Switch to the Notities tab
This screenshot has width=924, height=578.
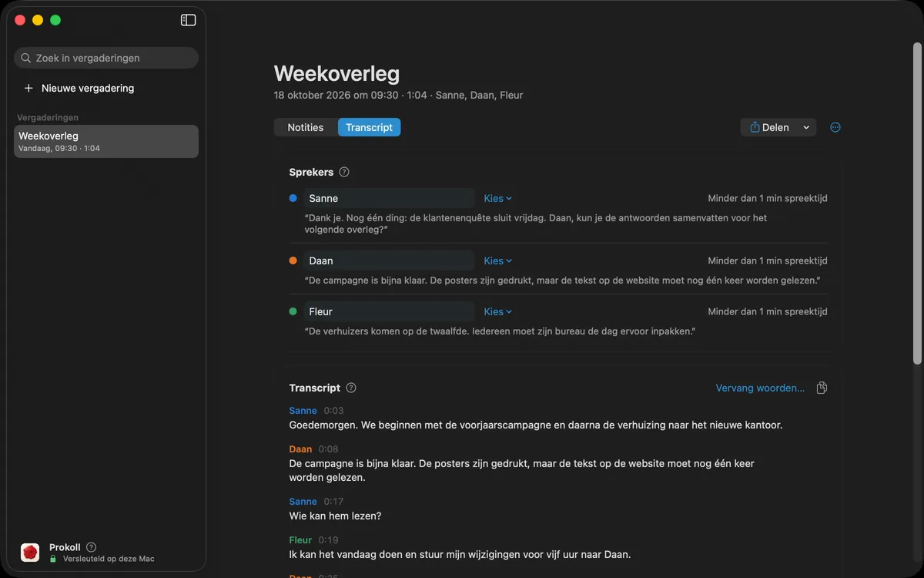point(306,127)
